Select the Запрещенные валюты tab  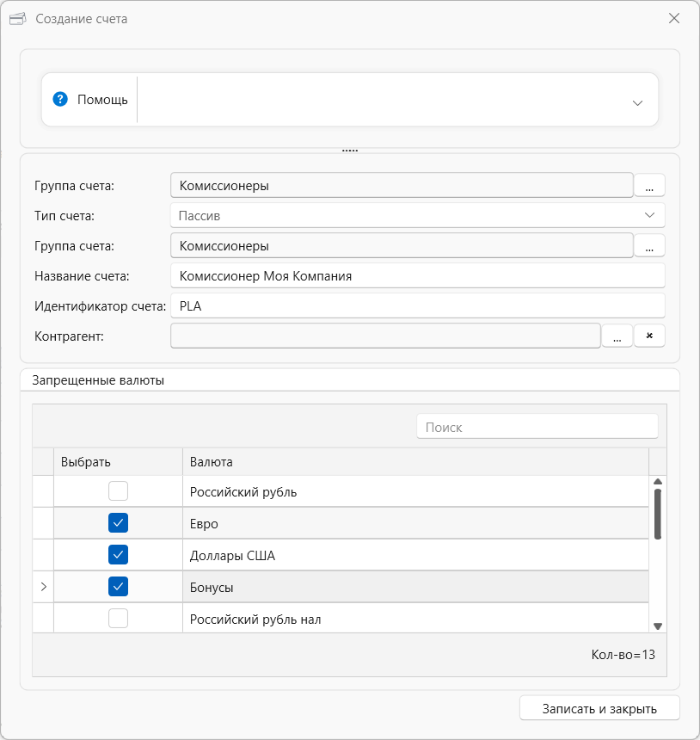98,380
